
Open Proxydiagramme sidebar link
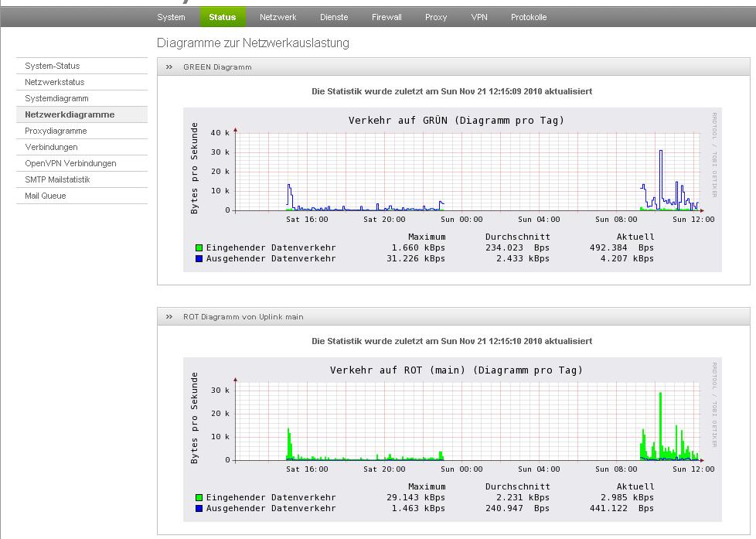(56, 131)
